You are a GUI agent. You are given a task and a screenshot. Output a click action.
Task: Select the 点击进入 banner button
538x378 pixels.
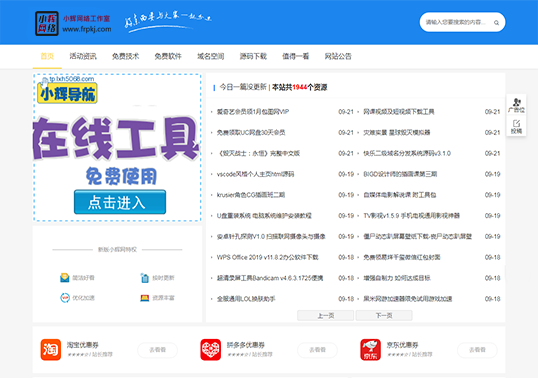(120, 202)
